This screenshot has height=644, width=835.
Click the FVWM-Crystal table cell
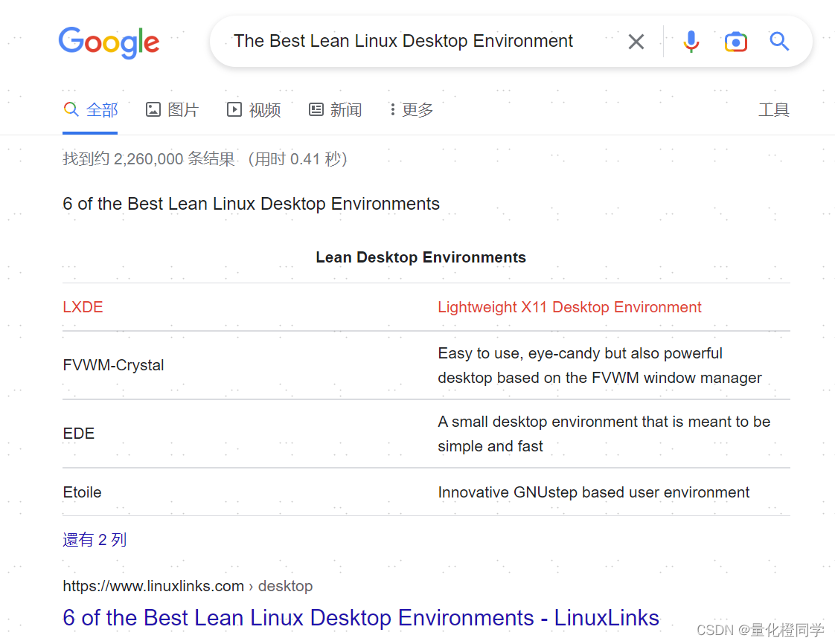113,365
